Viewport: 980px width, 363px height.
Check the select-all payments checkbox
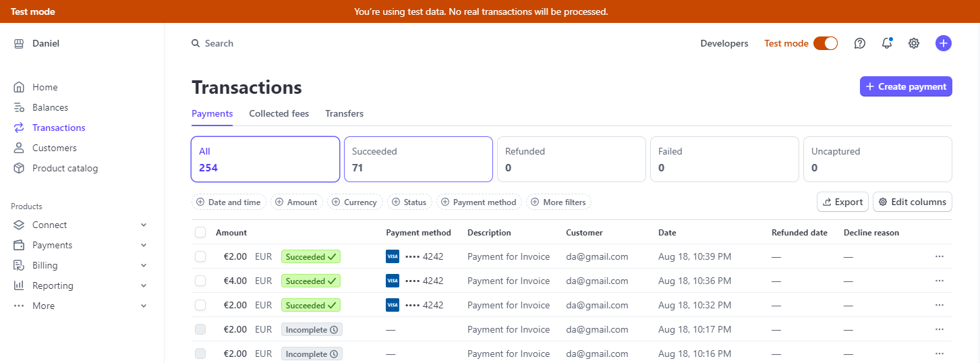(x=200, y=232)
